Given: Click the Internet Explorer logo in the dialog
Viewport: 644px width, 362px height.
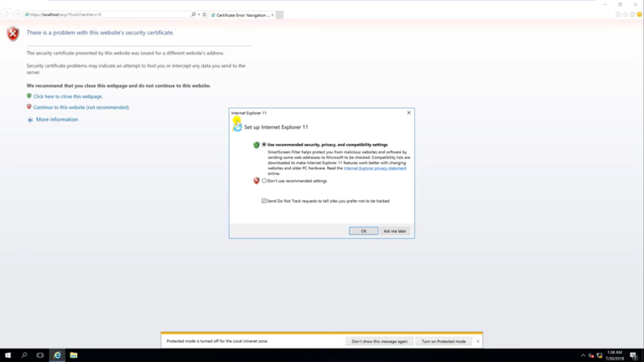Looking at the screenshot, I should click(237, 127).
